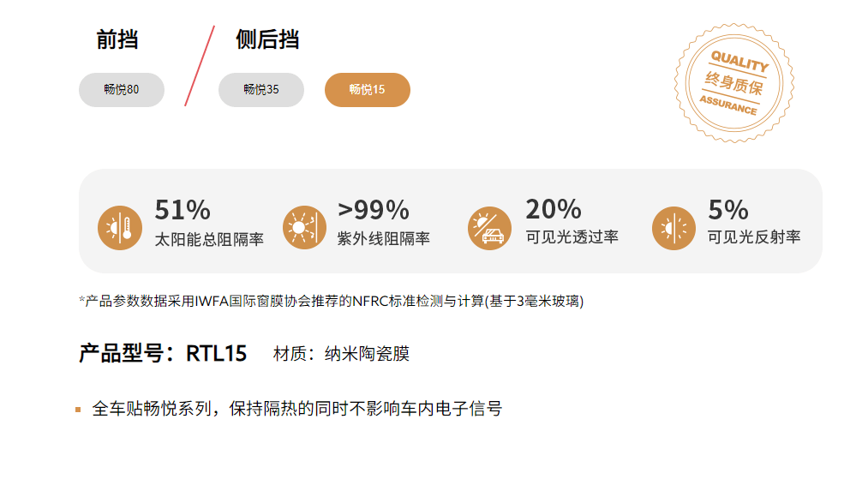Click the 前挡 heading
This screenshot has height=503, width=868.
coord(117,40)
